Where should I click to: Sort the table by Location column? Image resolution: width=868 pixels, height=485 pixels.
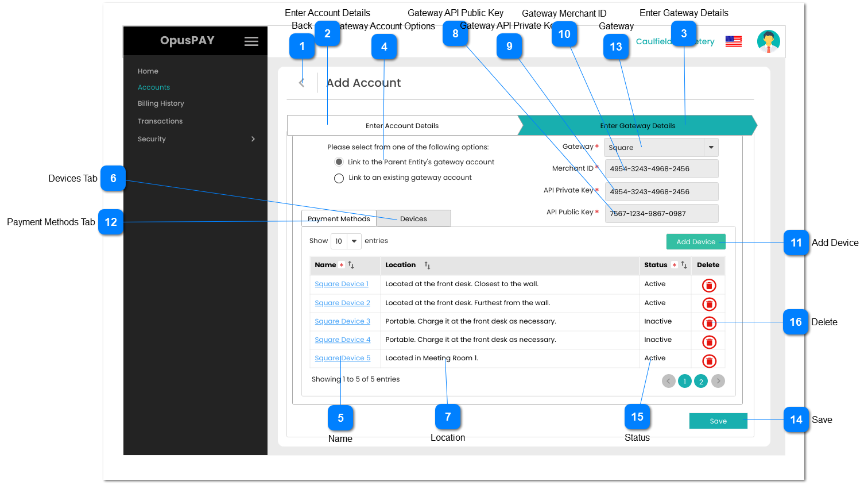[x=427, y=265]
